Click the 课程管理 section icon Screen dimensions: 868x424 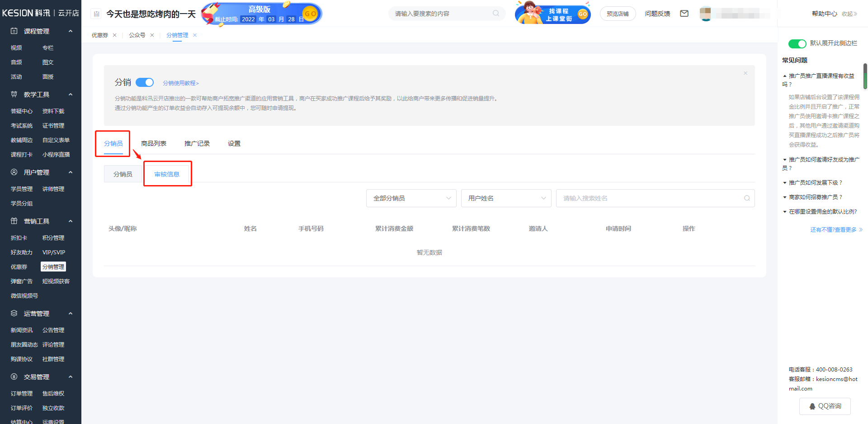pos(14,31)
